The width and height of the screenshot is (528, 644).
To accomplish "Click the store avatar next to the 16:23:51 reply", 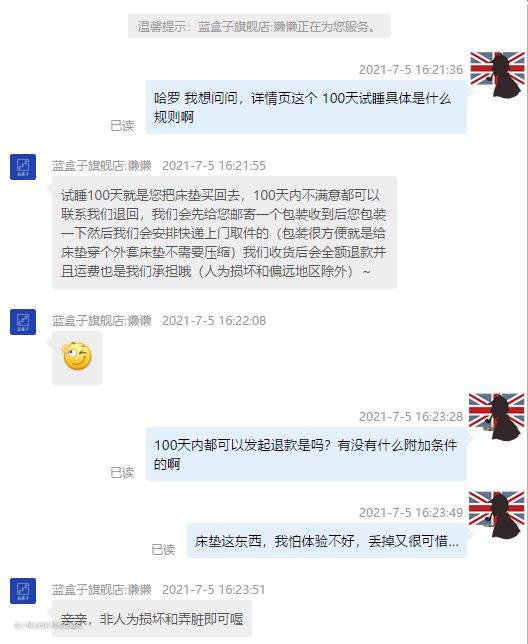I will click(x=23, y=591).
